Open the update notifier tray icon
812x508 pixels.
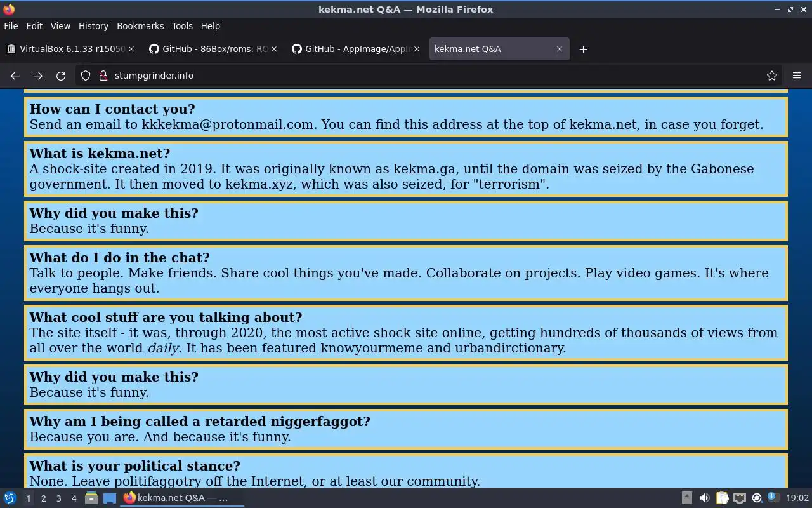click(x=757, y=498)
